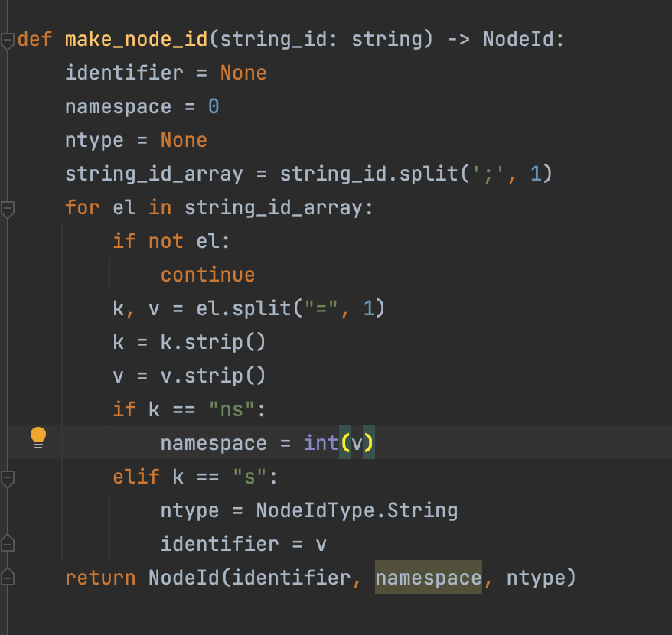Screen dimensions: 672x635
Task: Collapse the for loop using its fold marker
Action: (6, 207)
